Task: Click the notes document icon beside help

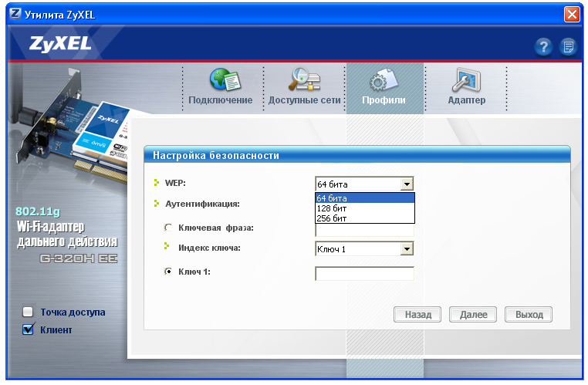Action: tap(568, 47)
